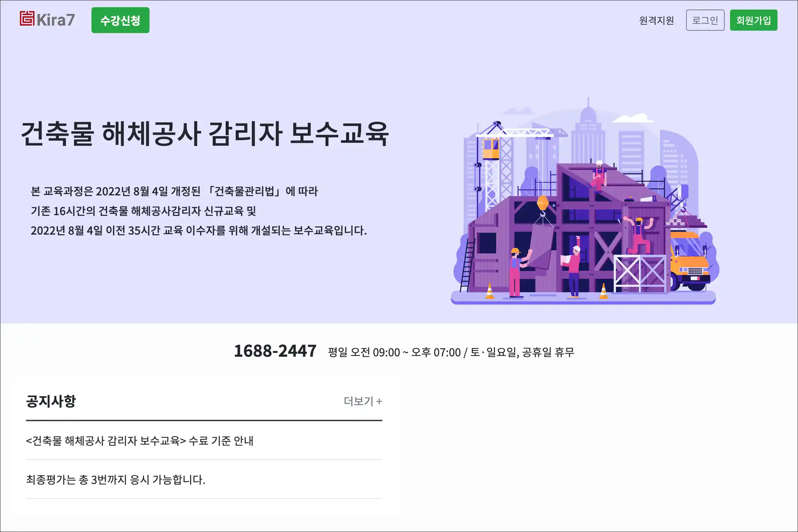798x532 pixels.
Task: Click the 건축물 해체공사 감리자 보수교육 headline
Action: [x=205, y=133]
